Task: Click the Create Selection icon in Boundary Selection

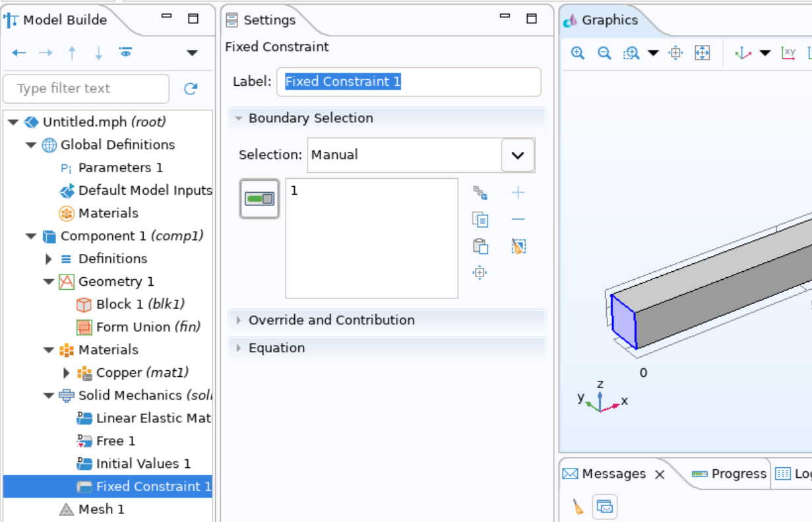Action: (480, 193)
